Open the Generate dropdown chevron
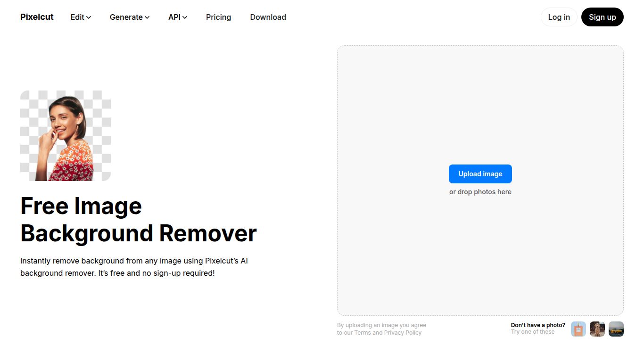This screenshot has width=644, height=362. click(x=147, y=17)
